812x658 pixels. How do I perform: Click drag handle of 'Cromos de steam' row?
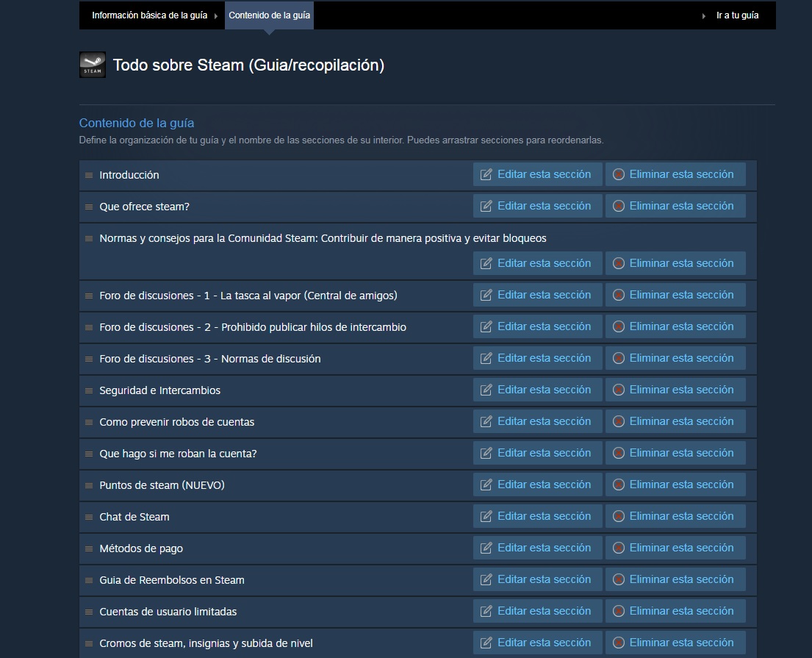click(x=89, y=643)
